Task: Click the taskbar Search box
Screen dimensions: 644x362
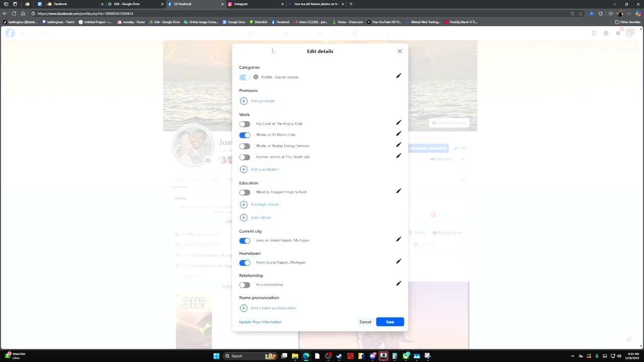Action: click(251, 356)
